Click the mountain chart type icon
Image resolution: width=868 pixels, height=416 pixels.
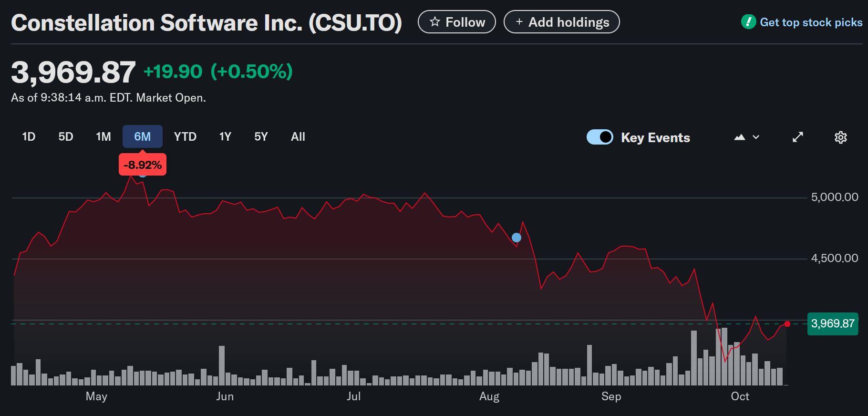pos(739,137)
